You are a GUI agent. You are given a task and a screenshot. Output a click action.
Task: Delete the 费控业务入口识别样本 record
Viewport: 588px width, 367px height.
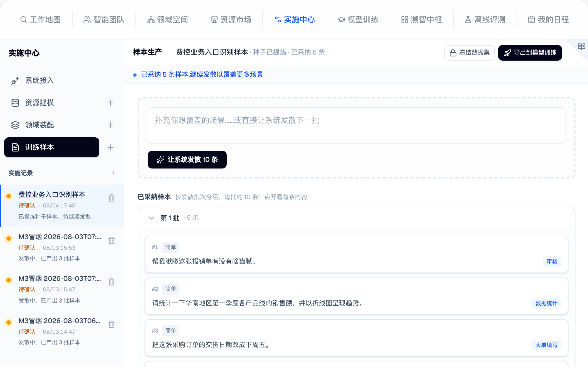[x=112, y=198]
